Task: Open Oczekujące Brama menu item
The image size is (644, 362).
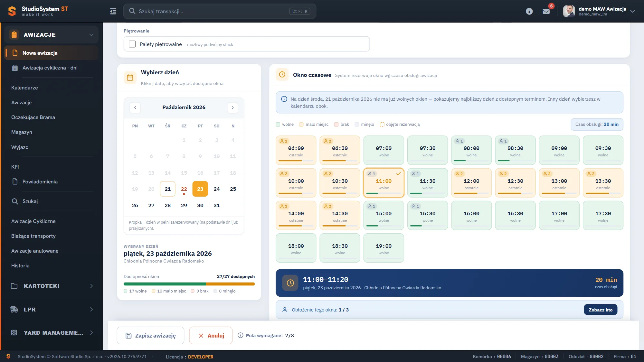Action: pos(33,117)
